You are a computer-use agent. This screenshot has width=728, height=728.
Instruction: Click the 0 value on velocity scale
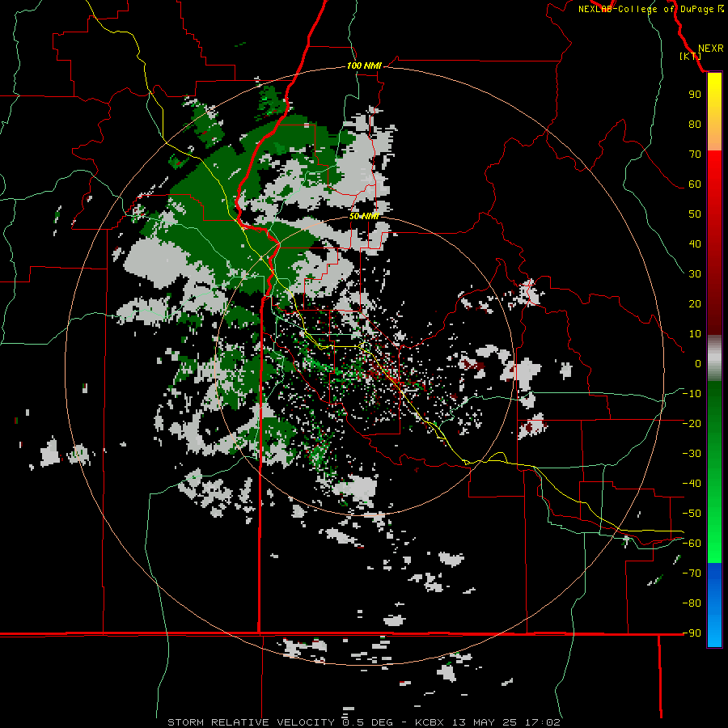(x=698, y=363)
